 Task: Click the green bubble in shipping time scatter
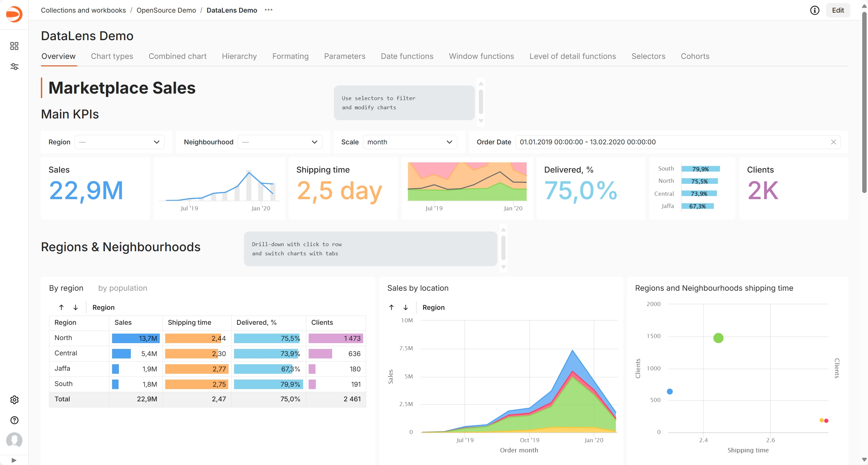point(718,338)
